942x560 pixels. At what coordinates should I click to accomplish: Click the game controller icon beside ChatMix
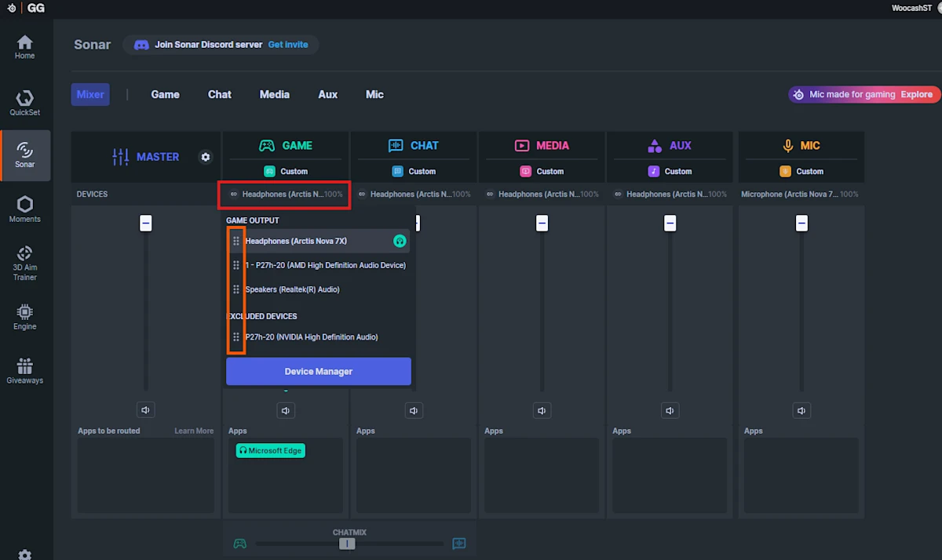coord(239,543)
